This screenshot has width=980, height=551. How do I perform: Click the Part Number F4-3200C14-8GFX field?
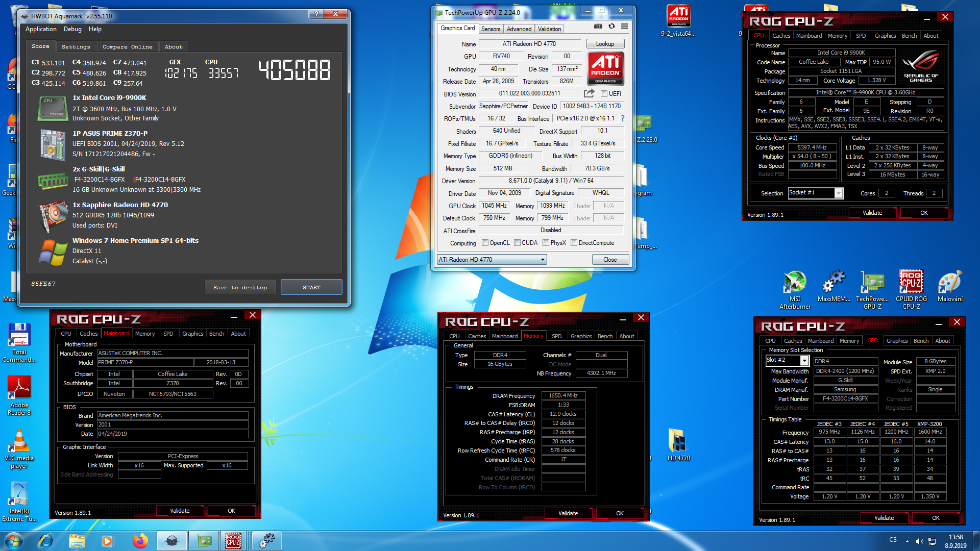[x=845, y=398]
